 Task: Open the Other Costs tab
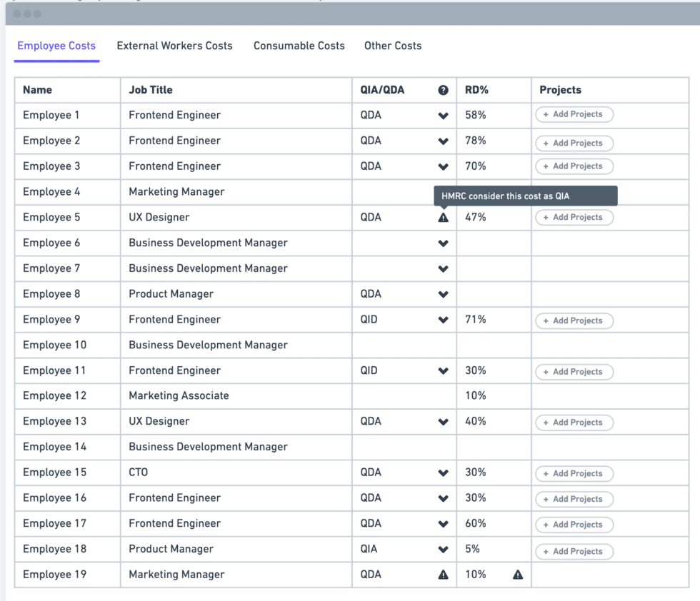point(393,46)
